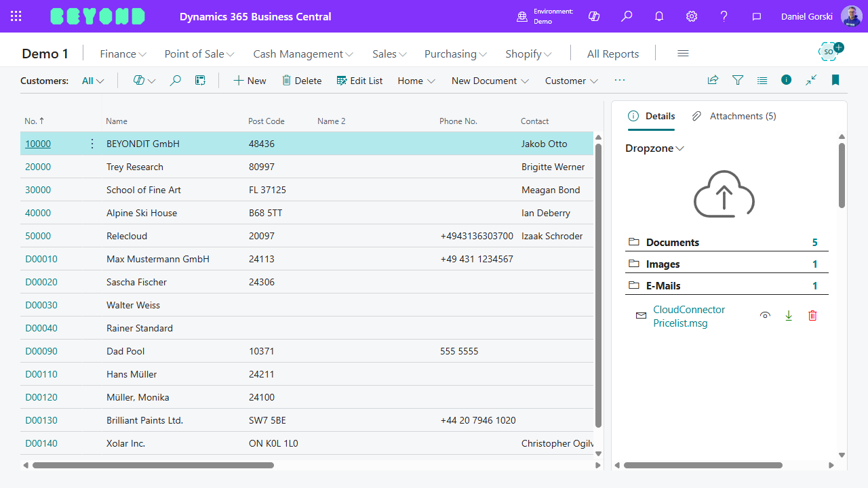The image size is (868, 488).
Task: Expand the Dropzone section
Action: tap(654, 148)
